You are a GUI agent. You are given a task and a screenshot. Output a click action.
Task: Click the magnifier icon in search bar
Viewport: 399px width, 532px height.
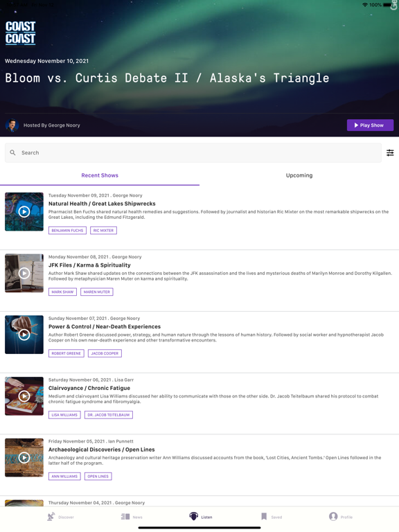[x=12, y=152]
